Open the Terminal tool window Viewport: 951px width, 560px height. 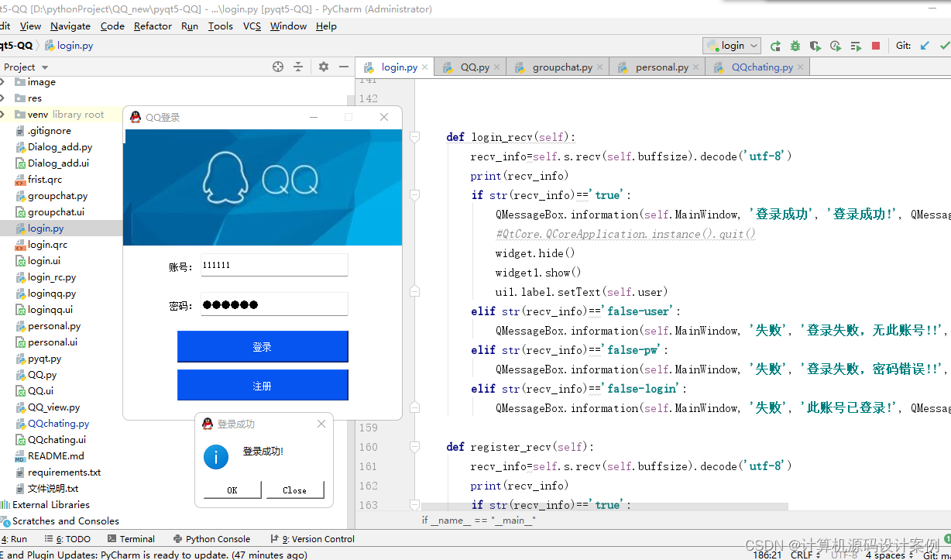click(131, 539)
